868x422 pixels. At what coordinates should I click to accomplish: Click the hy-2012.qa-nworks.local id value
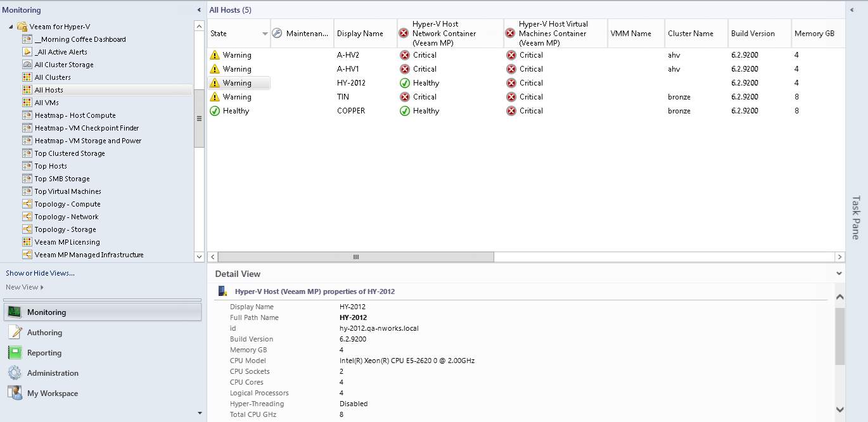click(379, 328)
